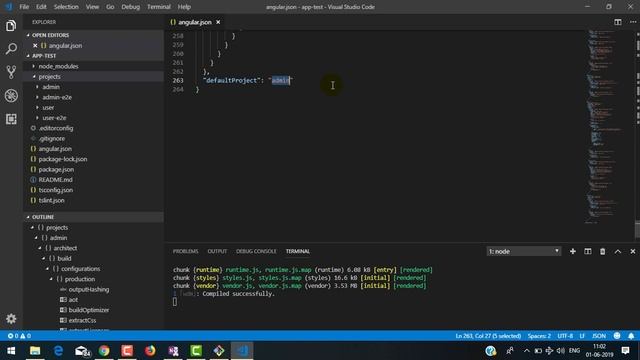The height and width of the screenshot is (360, 640).
Task: Open Windows Action Center notifications
Action: (625, 351)
